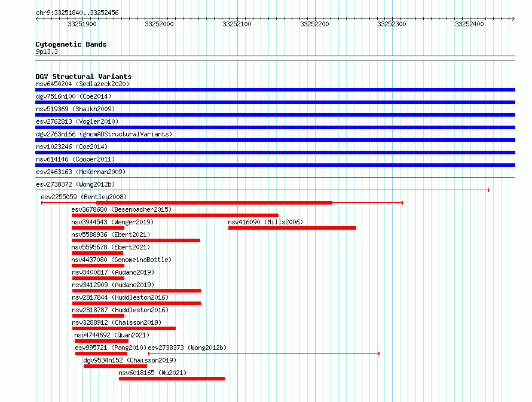Select the Cytogenetic Bands track title
Image resolution: width=532 pixels, height=402 pixels.
coord(71,44)
